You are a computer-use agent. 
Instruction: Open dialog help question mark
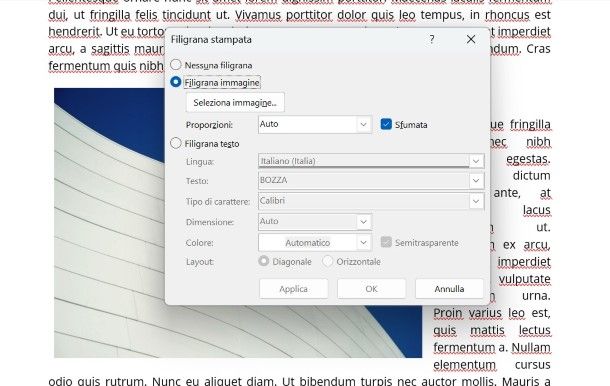tap(432, 39)
